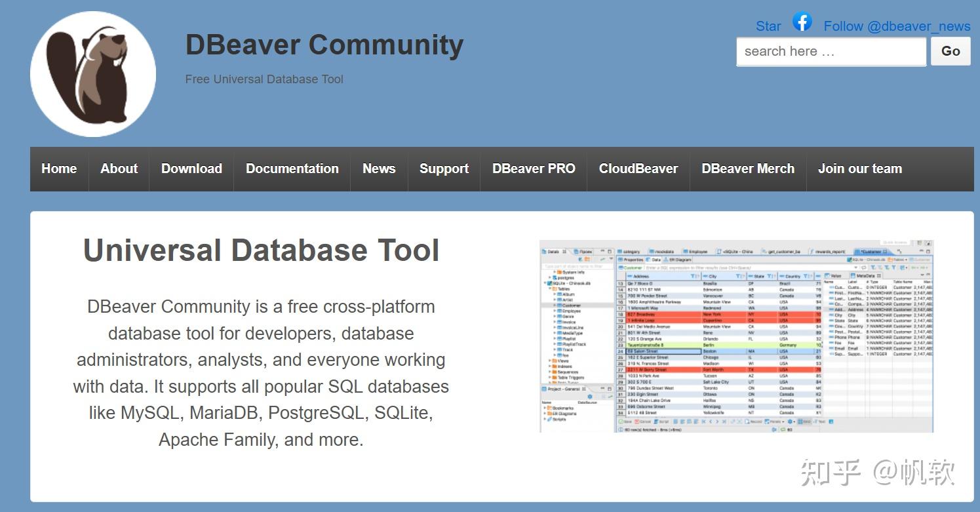Open the About menu item
Viewport: 980px width, 512px height.
coord(119,168)
